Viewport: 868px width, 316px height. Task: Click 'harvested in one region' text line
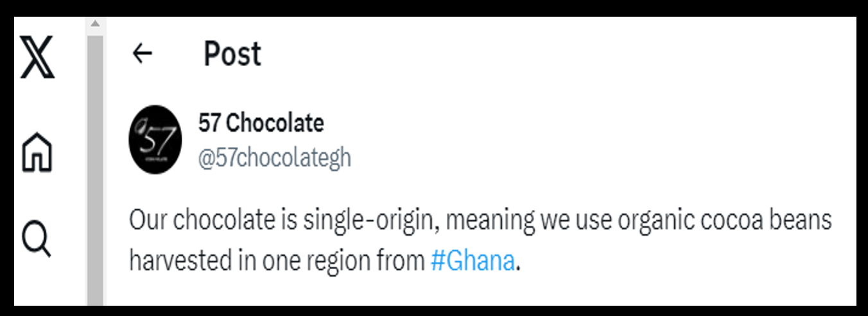256,261
